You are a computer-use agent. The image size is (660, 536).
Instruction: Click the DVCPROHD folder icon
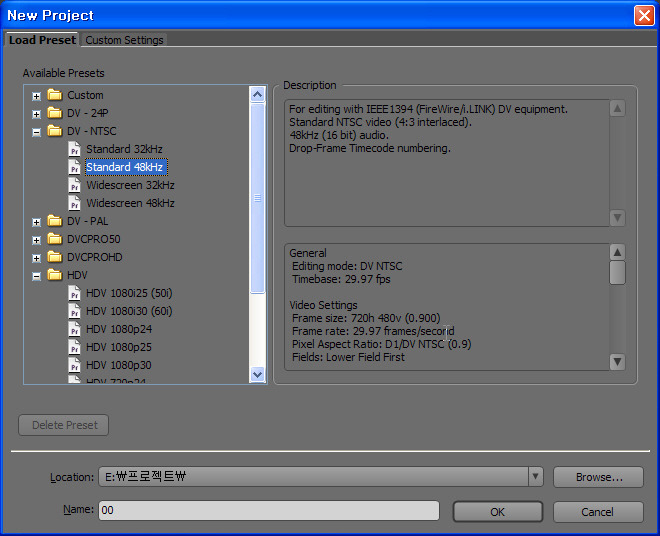click(x=55, y=257)
